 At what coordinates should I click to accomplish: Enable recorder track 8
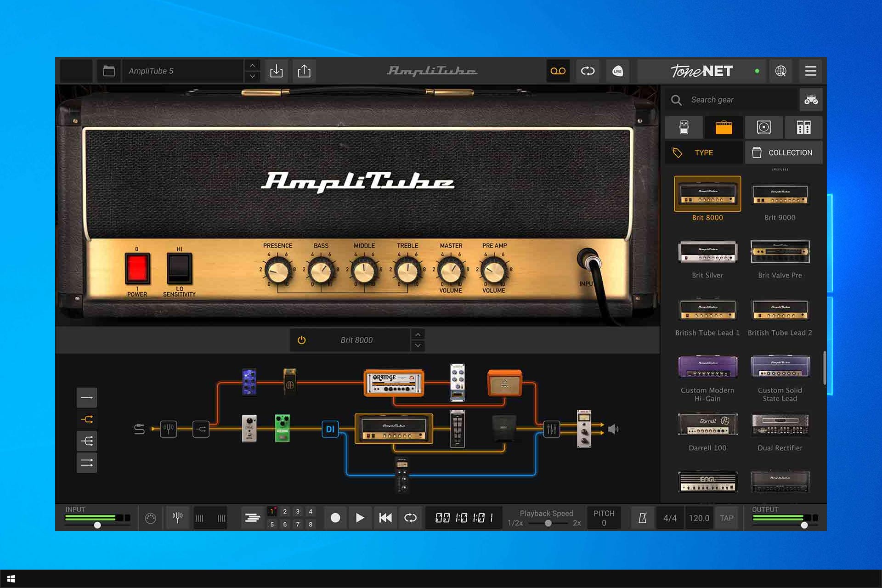pos(311,524)
